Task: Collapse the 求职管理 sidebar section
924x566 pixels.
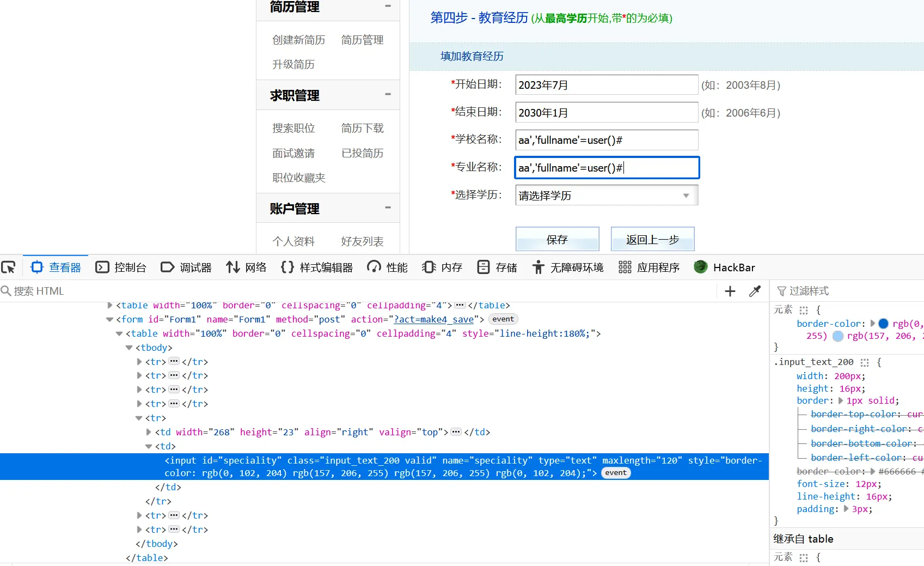Action: point(388,94)
